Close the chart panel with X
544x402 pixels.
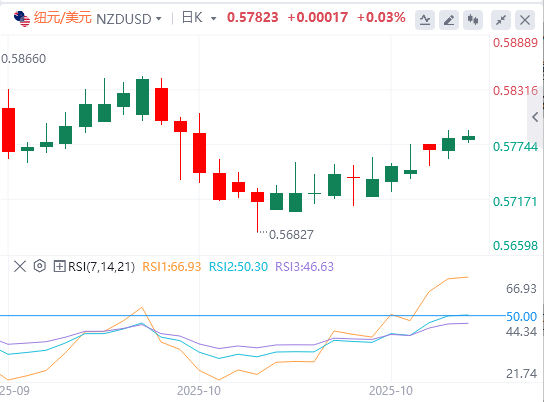525,20
